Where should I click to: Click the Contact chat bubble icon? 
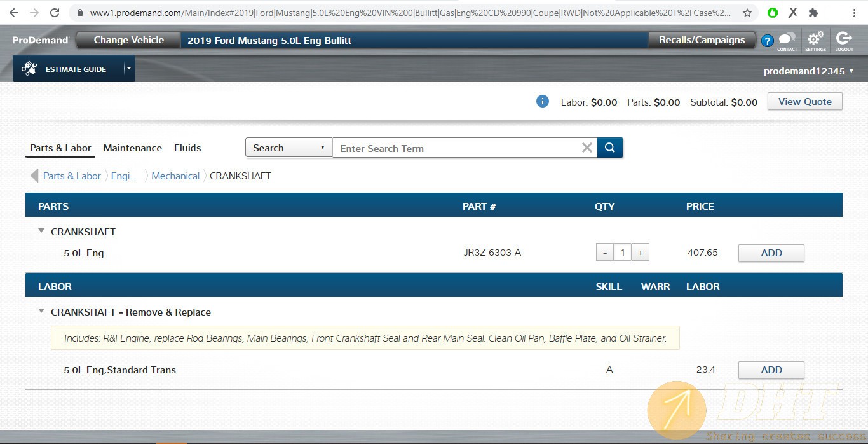pos(787,39)
